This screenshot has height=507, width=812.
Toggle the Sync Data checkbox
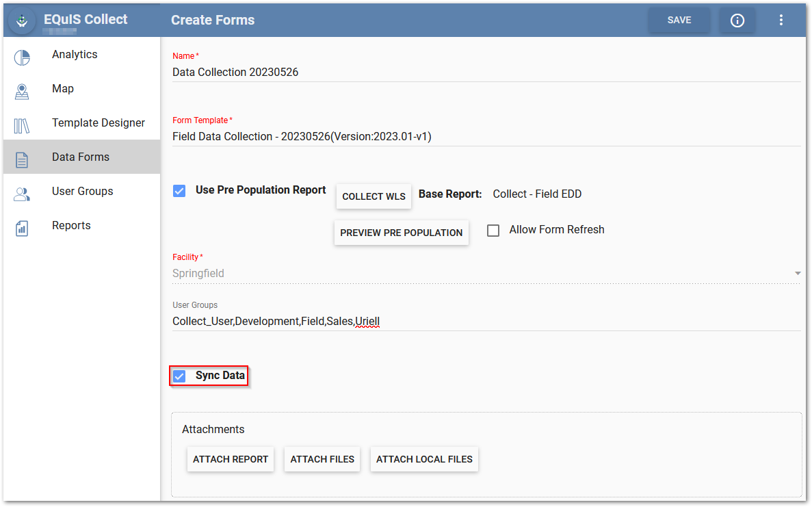pos(179,376)
